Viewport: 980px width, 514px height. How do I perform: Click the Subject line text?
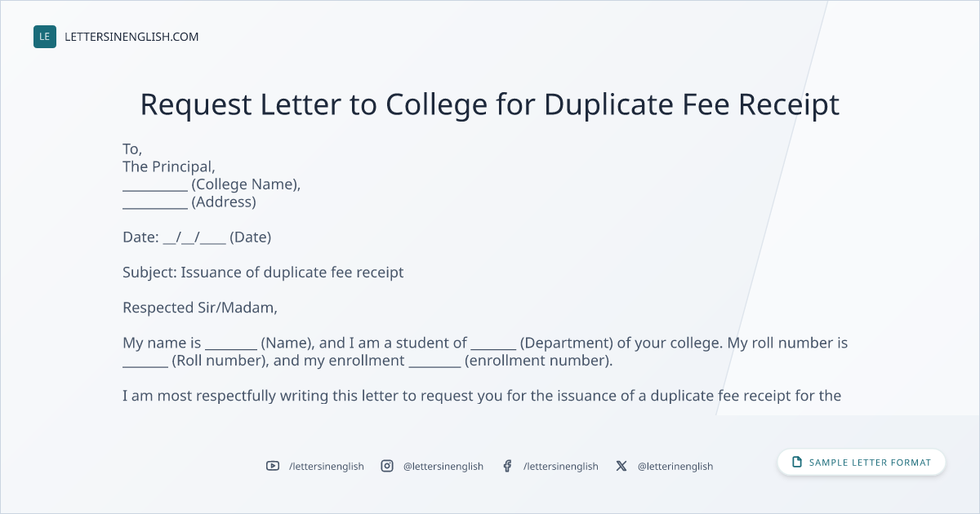pyautogui.click(x=263, y=273)
